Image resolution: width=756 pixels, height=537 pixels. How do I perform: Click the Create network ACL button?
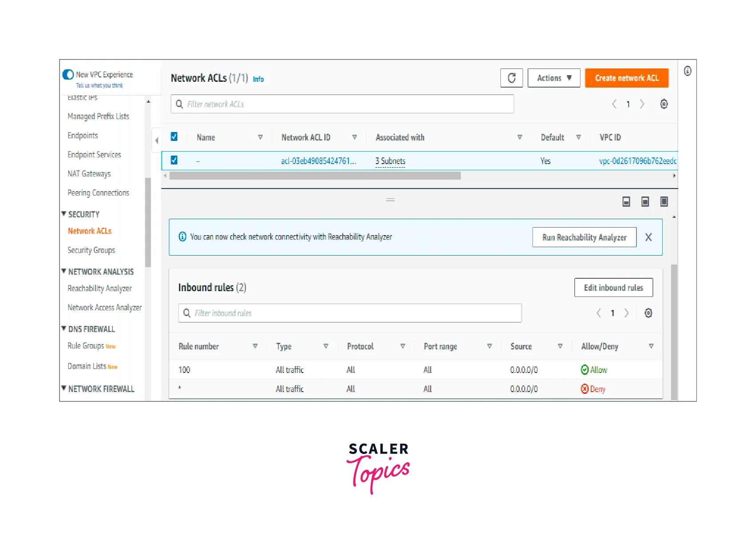pos(626,78)
